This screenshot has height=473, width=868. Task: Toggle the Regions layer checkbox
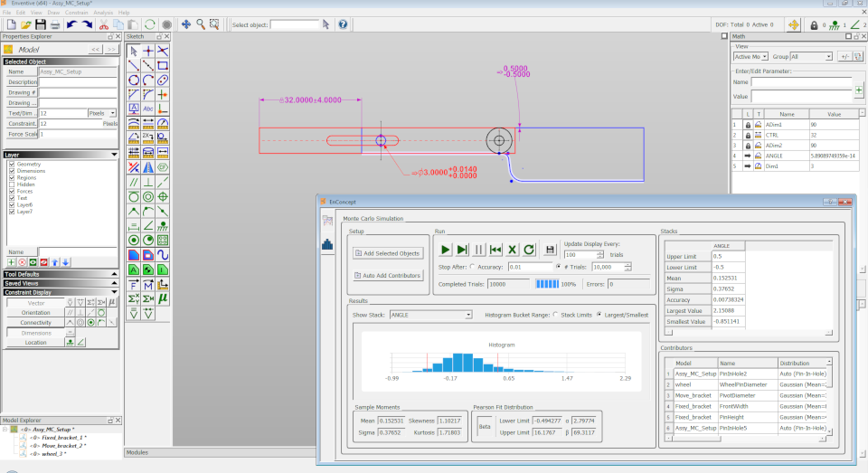(12, 178)
